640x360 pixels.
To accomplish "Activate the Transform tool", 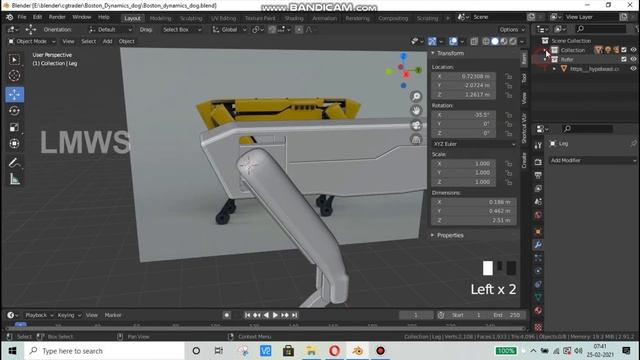I will (14, 144).
